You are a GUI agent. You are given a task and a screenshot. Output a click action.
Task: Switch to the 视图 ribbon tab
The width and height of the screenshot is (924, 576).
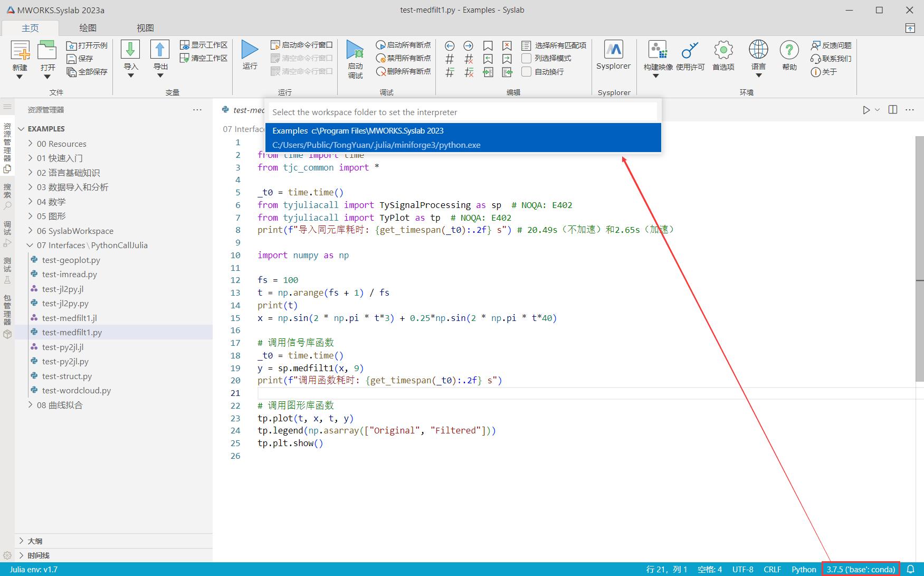click(x=145, y=28)
